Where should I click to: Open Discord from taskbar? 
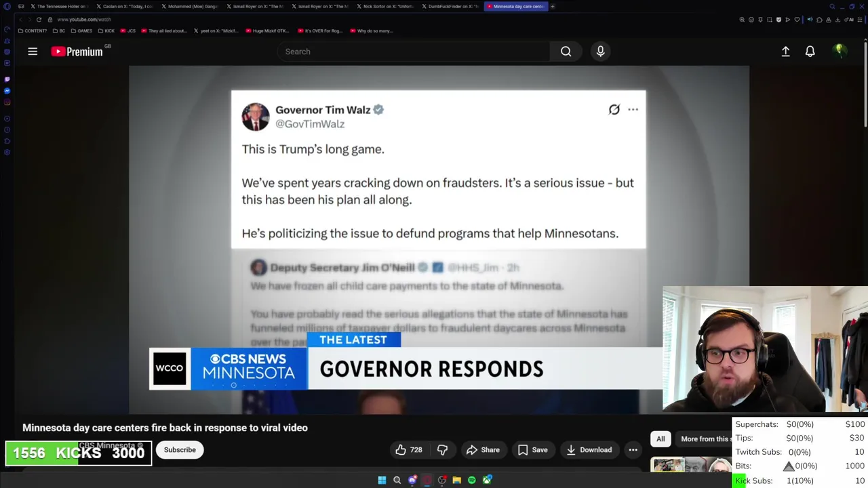pos(412,480)
